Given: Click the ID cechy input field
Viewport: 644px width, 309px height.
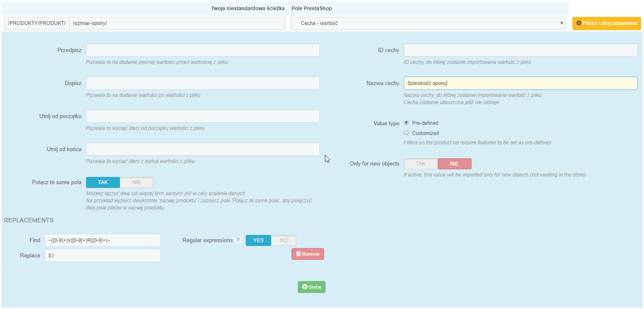Looking at the screenshot, I should click(x=520, y=50).
